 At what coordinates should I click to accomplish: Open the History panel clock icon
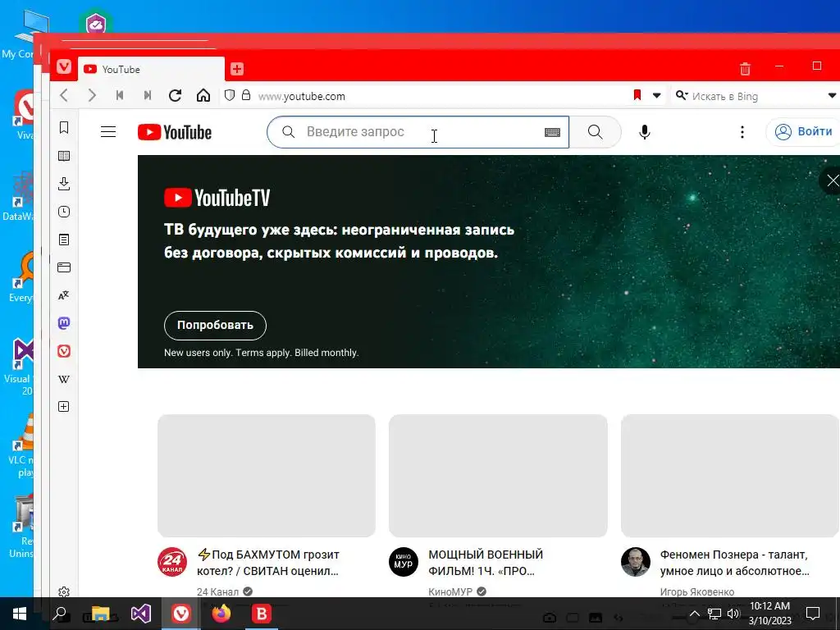[x=64, y=212]
